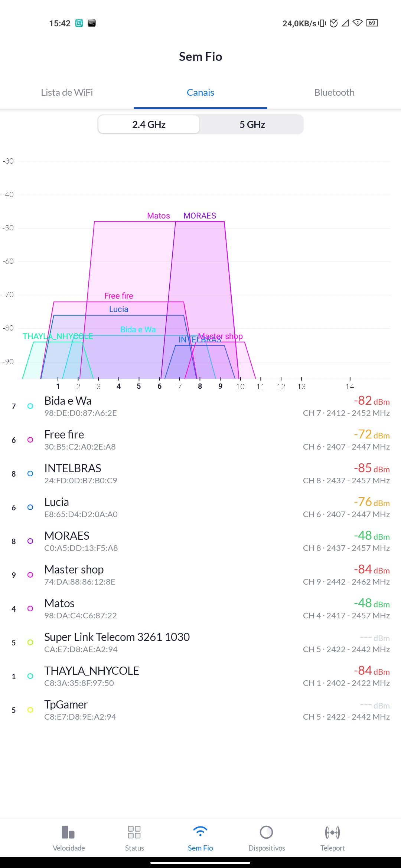
Task: Tap channel 14 marker on chart axis
Action: click(x=350, y=386)
